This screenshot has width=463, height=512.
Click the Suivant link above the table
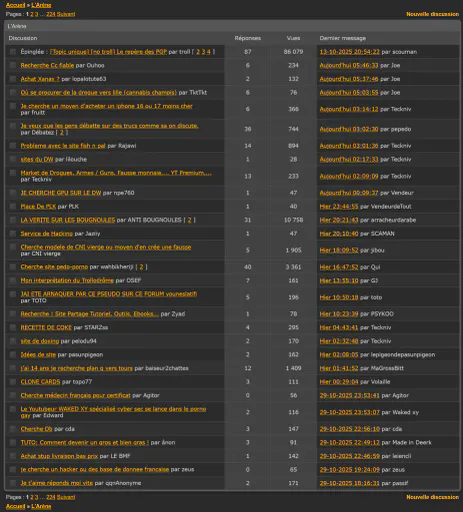(66, 14)
